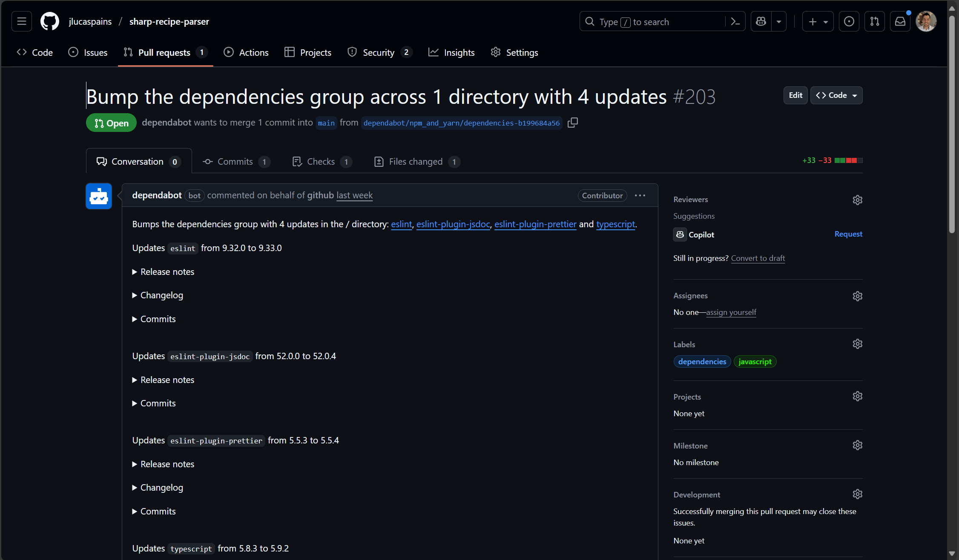Open the Security tab
The width and height of the screenshot is (959, 560).
point(380,52)
